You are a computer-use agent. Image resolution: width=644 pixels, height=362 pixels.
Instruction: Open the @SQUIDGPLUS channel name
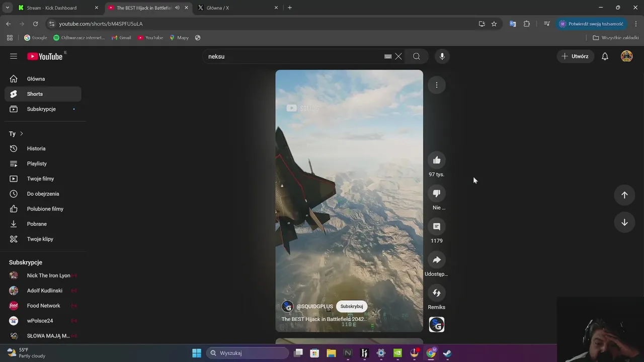pyautogui.click(x=315, y=306)
